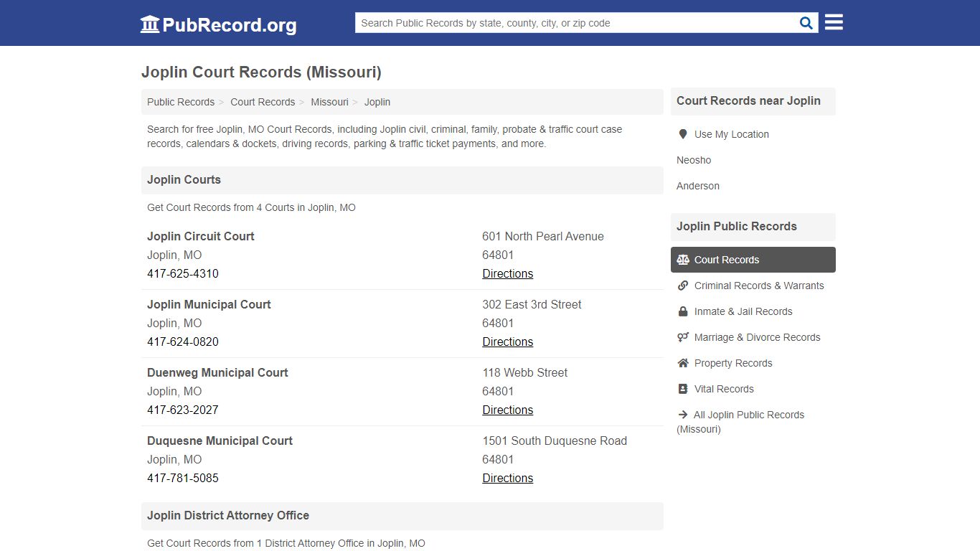Viewport: 980px width, 551px height.
Task: Click the gender symbols icon beside Marriage & Divorce
Action: 683,337
